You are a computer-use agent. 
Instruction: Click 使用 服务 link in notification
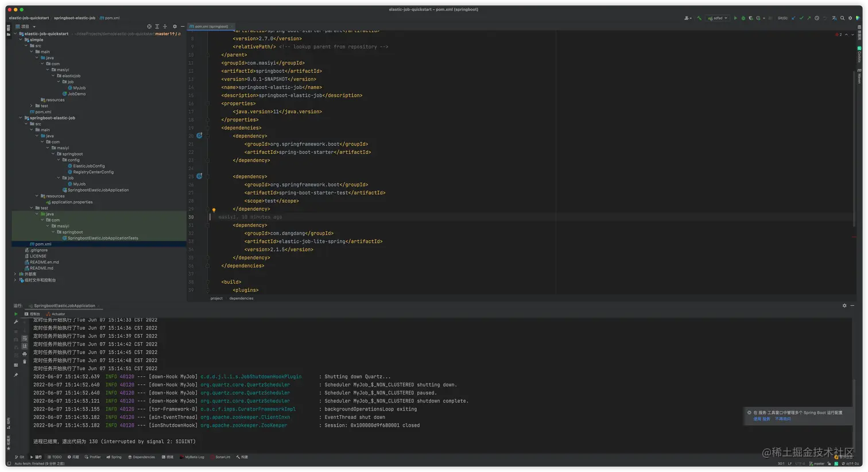pyautogui.click(x=762, y=419)
